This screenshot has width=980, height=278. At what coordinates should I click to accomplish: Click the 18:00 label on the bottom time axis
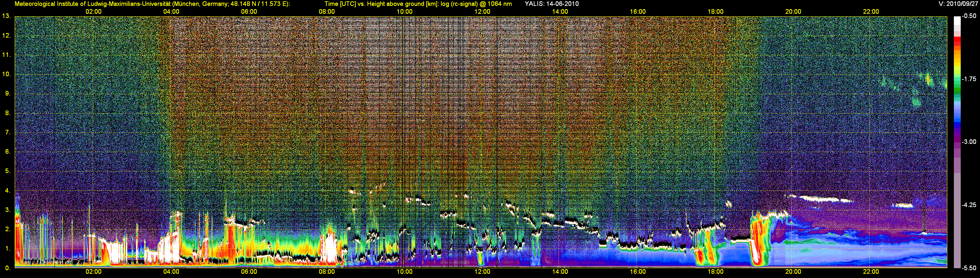coord(716,272)
